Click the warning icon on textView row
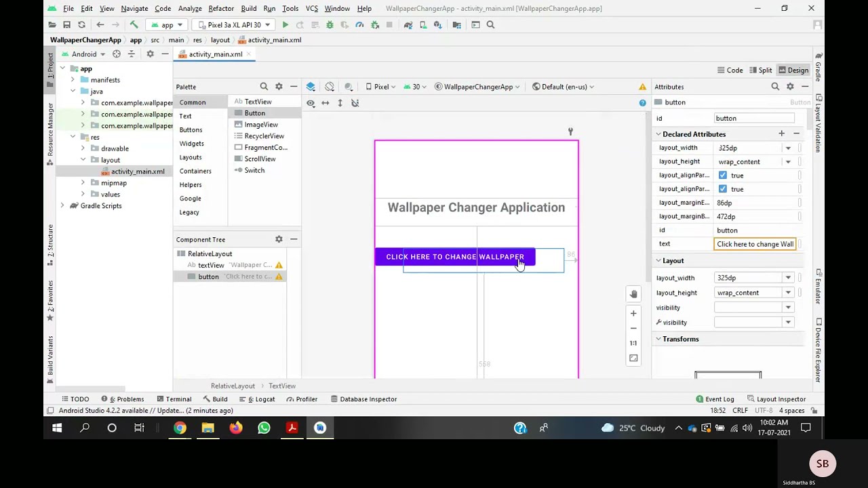 279,265
